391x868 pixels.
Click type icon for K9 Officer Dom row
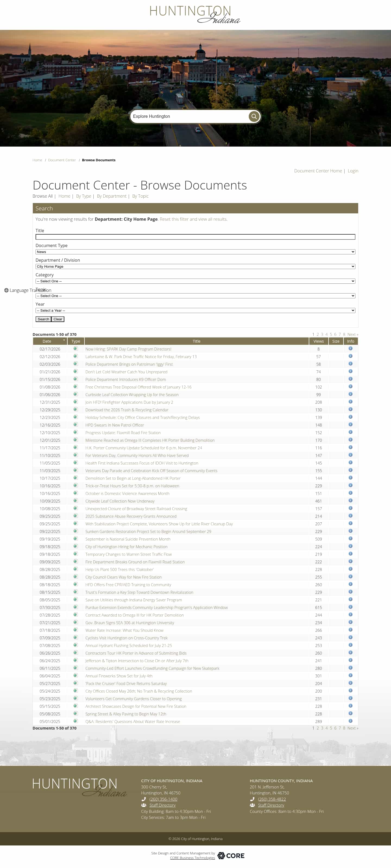pyautogui.click(x=75, y=379)
